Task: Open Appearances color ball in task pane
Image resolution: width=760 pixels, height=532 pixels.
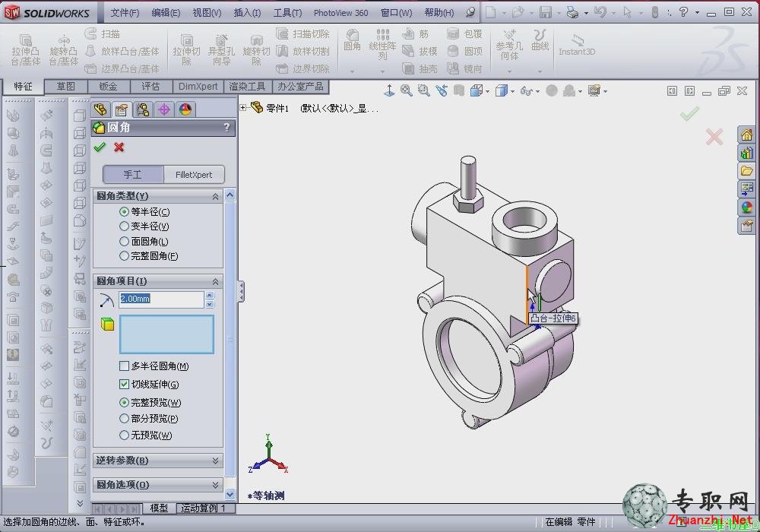Action: (x=746, y=207)
